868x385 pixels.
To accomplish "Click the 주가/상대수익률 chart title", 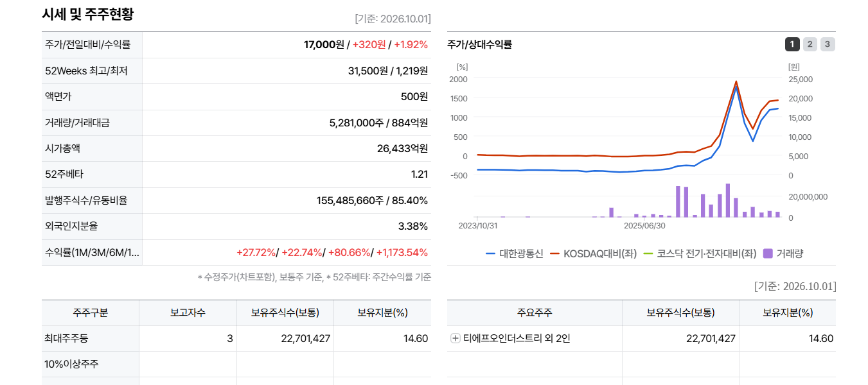I will (x=479, y=44).
